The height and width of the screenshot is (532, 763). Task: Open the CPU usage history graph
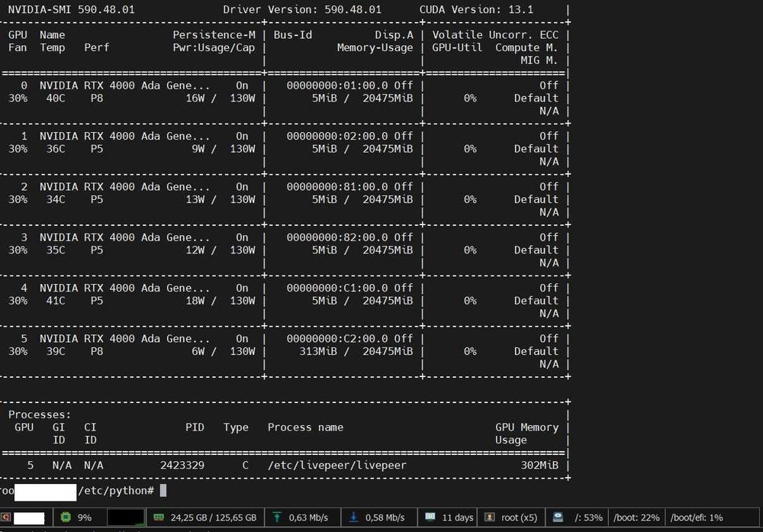(x=126, y=517)
